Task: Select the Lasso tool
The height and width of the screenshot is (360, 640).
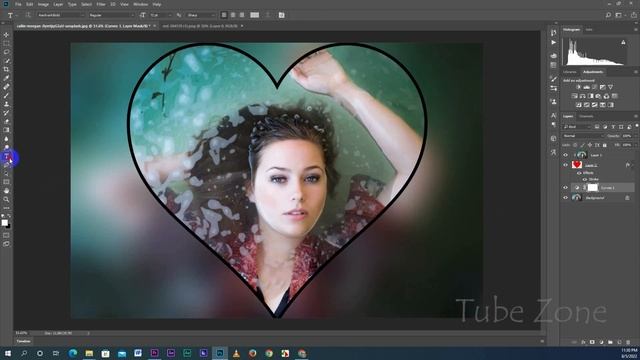Action: tap(6, 52)
